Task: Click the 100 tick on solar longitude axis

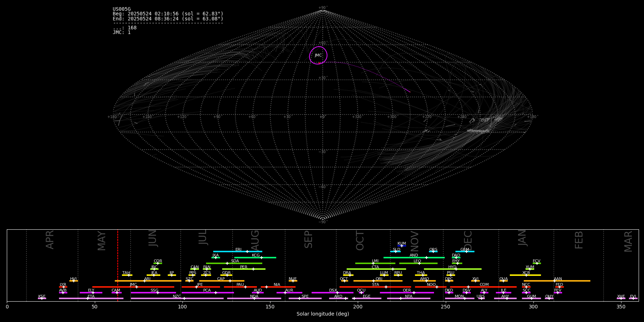Action: click(x=182, y=307)
